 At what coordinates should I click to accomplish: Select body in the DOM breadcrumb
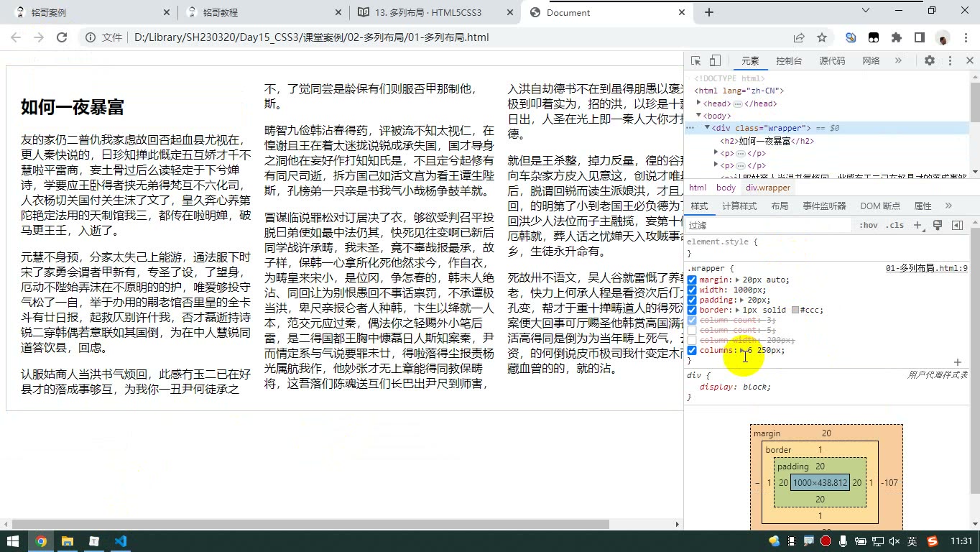pyautogui.click(x=726, y=188)
